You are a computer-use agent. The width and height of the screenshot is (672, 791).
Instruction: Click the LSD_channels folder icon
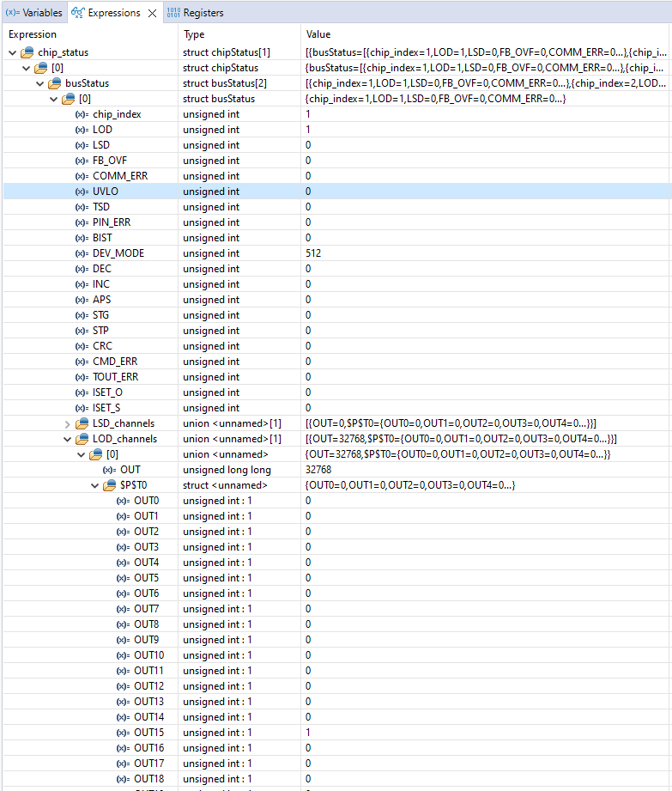[x=82, y=423]
